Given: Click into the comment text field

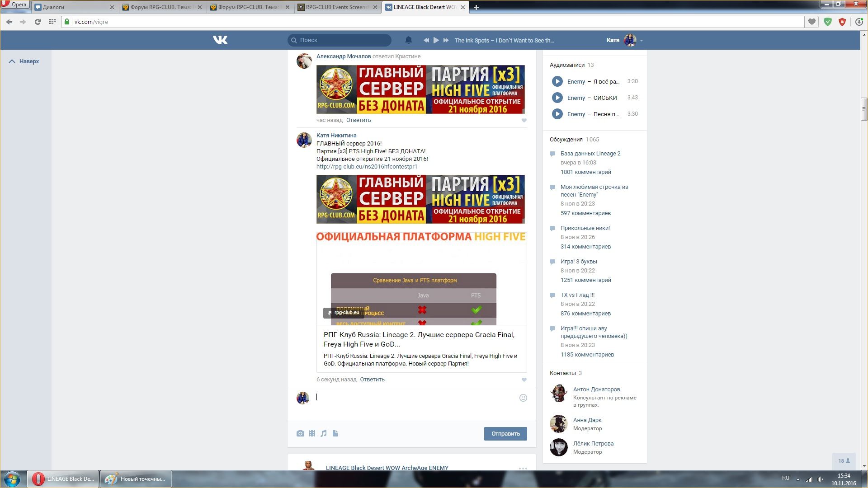Looking at the screenshot, I should 416,398.
